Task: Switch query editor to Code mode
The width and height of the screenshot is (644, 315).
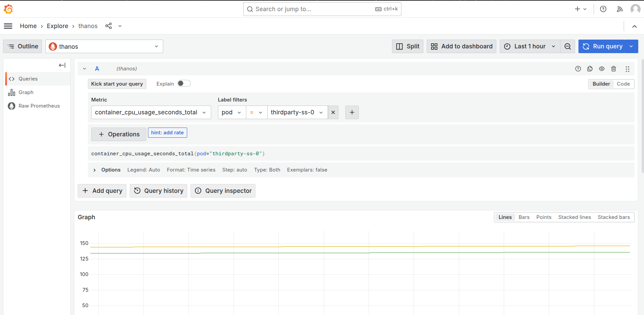Action: pos(623,84)
